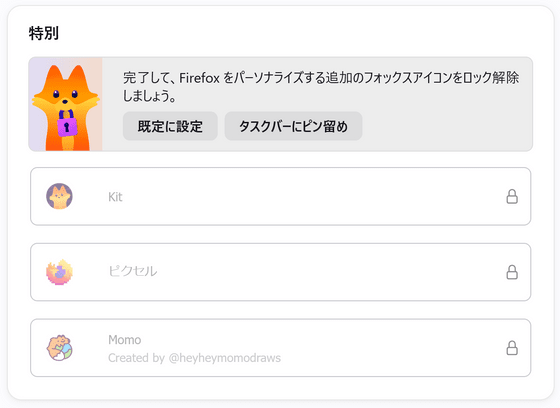
Task: Select the ピクセル icon option label
Action: (132, 271)
